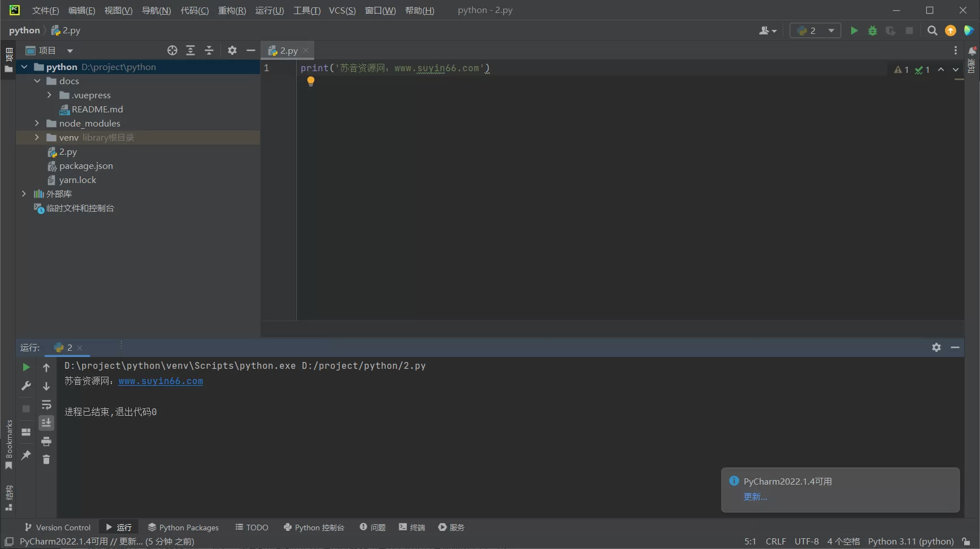The height and width of the screenshot is (549, 980).
Task: Clear run output with the trash icon
Action: (x=46, y=460)
